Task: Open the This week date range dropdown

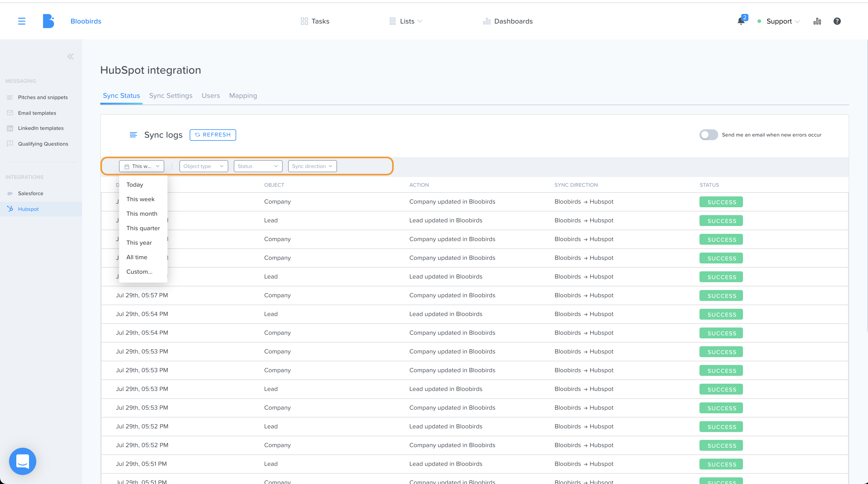Action: tap(142, 166)
